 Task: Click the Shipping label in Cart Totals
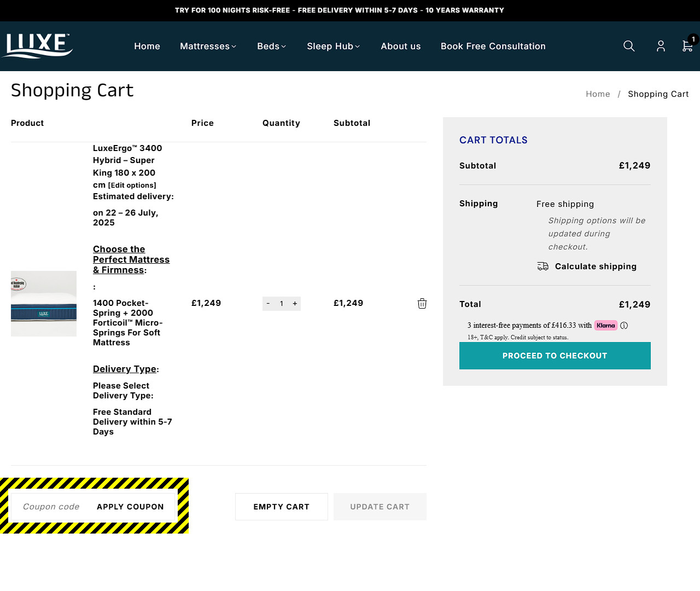[x=479, y=204]
